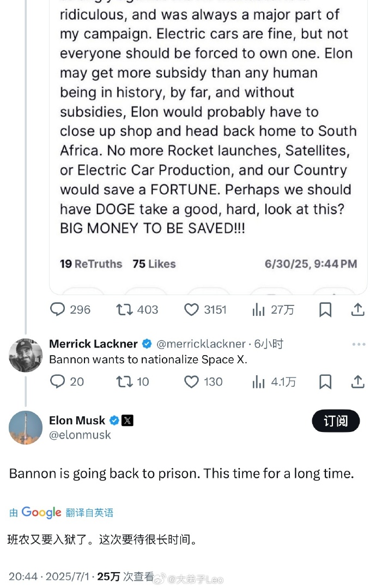Open Merrick Lackner's profile picture

26,356
